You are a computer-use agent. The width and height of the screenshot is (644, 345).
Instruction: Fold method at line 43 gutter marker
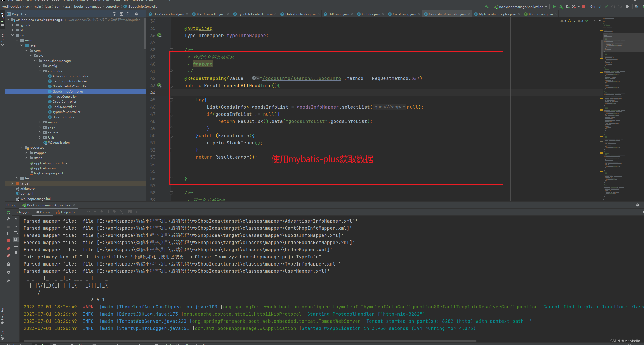pos(171,86)
